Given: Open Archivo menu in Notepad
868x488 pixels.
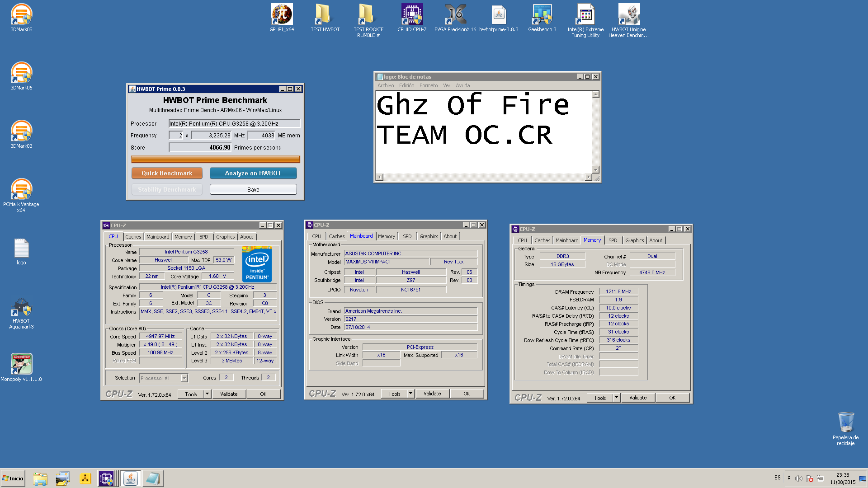Looking at the screenshot, I should (386, 85).
